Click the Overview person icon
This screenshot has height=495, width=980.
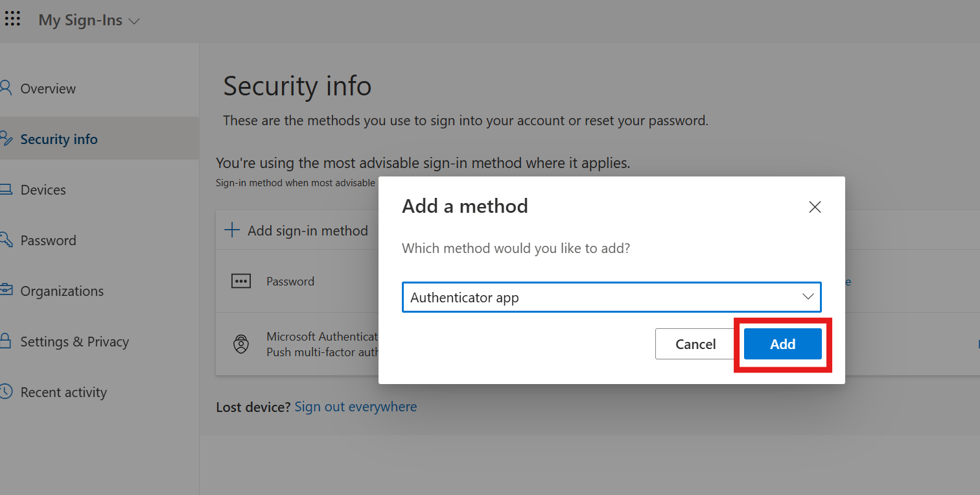6,88
